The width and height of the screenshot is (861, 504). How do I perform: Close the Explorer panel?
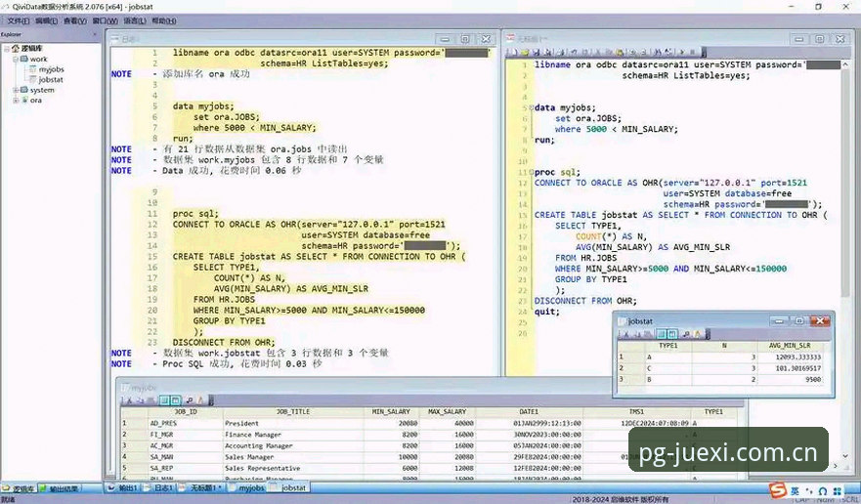click(x=95, y=34)
